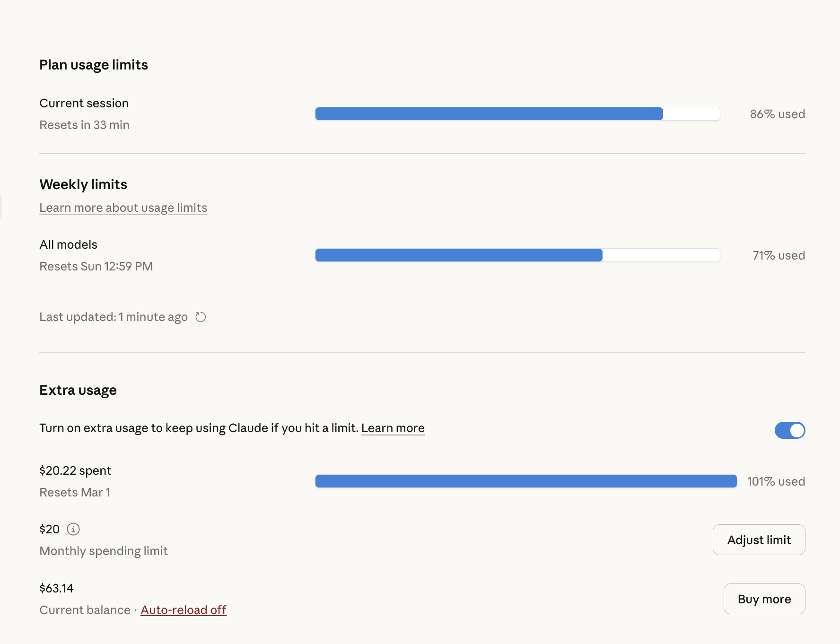Disable the extra usage toggle switch

(x=789, y=430)
